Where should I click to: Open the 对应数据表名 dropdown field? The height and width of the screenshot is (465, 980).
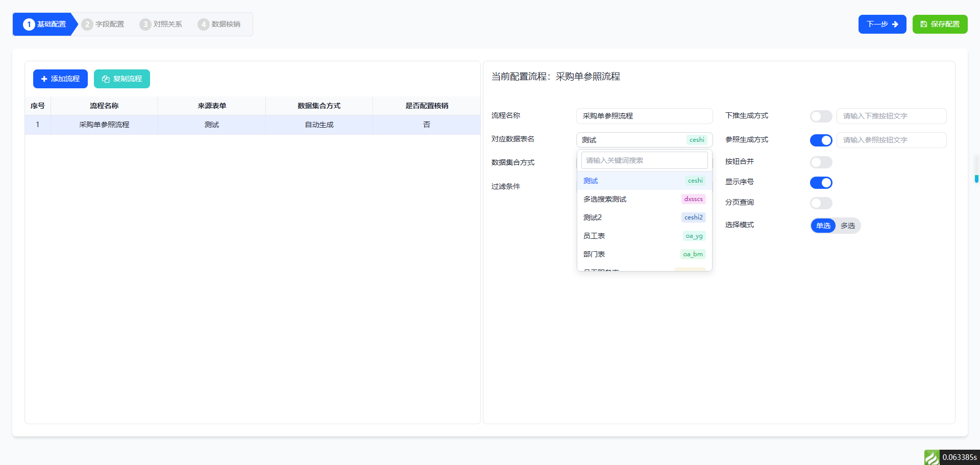click(644, 139)
